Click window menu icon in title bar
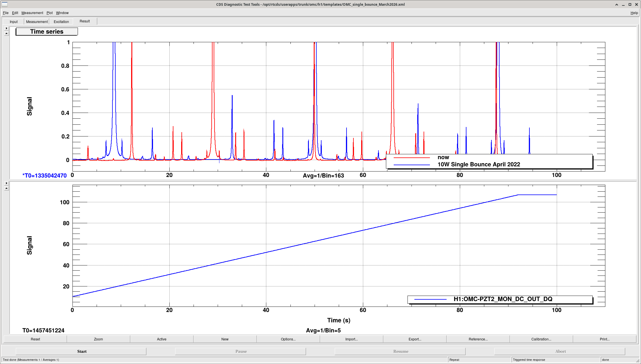The width and height of the screenshot is (641, 364). (5, 4)
